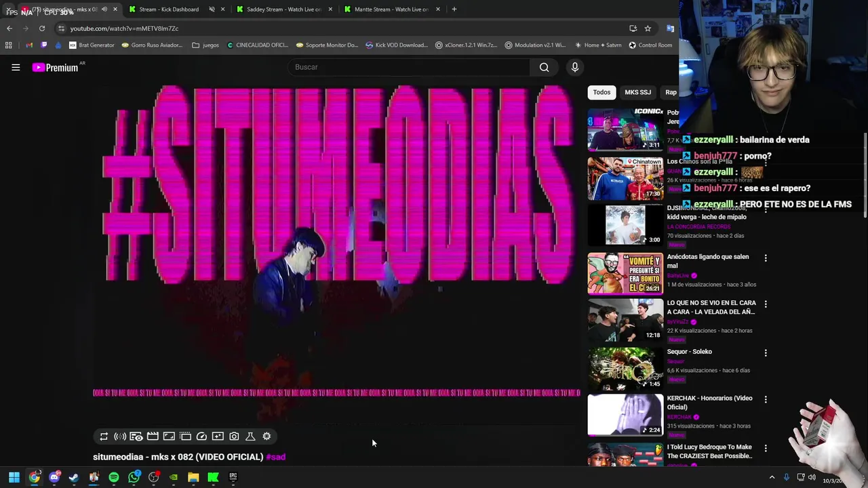Image resolution: width=868 pixels, height=488 pixels.
Task: Click the LA CONCORDIA RECORDS channel name
Action: (x=700, y=226)
